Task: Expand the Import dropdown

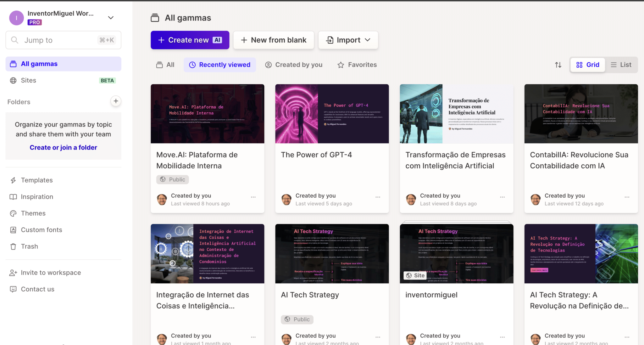Action: (x=348, y=40)
